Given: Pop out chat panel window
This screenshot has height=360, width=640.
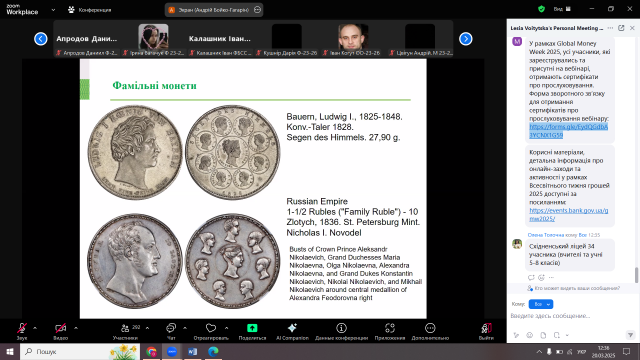Looking at the screenshot, I should (x=621, y=28).
